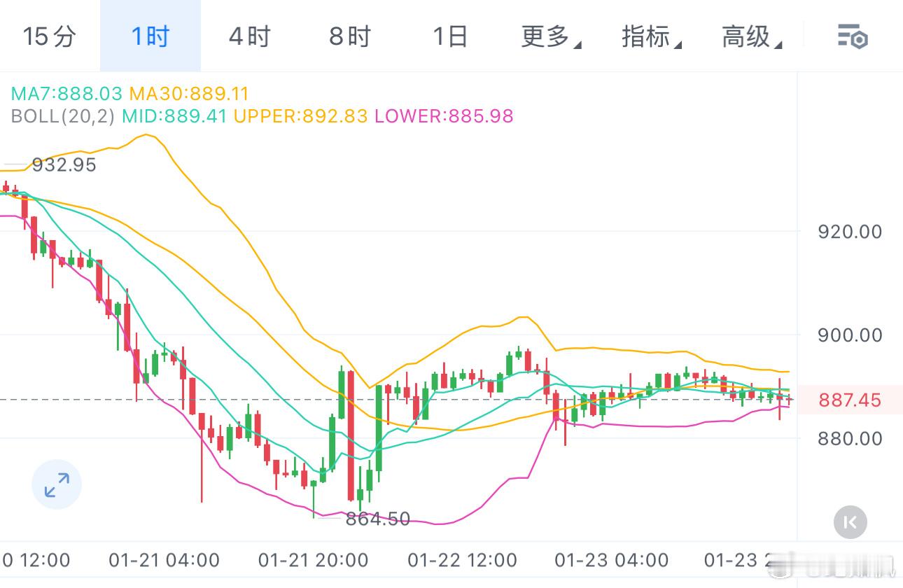Switch to the 8时 timeframe
The height and width of the screenshot is (588, 903).
tap(348, 38)
